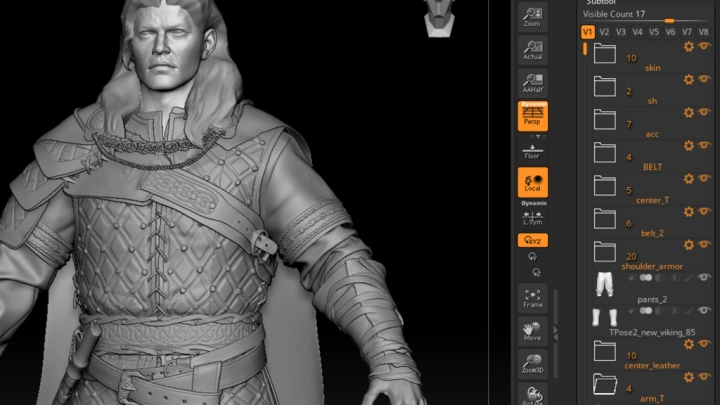Open gear settings for center_T folder

point(688,179)
